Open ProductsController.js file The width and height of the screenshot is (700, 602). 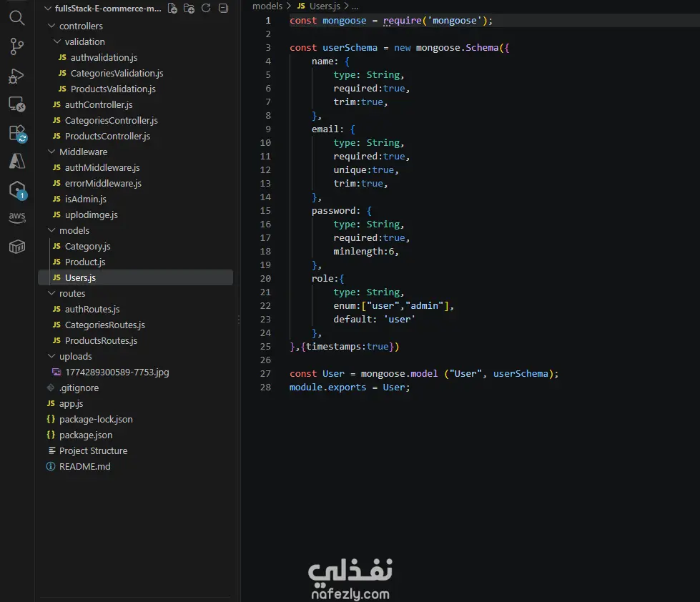point(107,136)
